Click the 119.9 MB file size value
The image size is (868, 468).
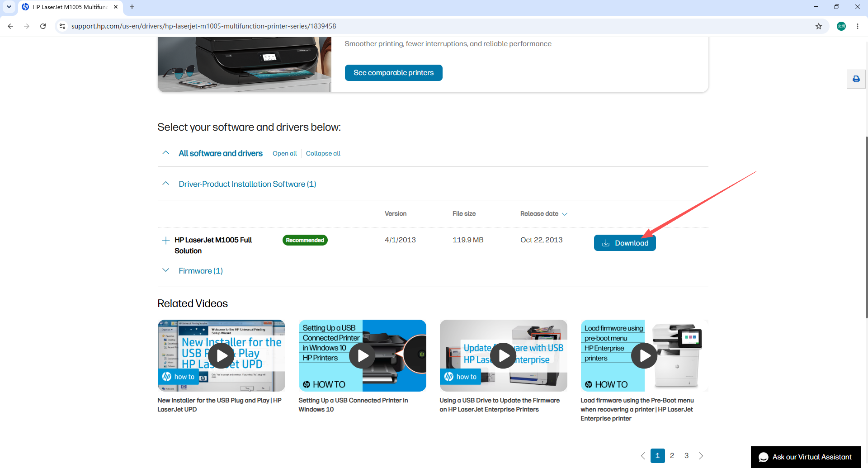pyautogui.click(x=468, y=240)
